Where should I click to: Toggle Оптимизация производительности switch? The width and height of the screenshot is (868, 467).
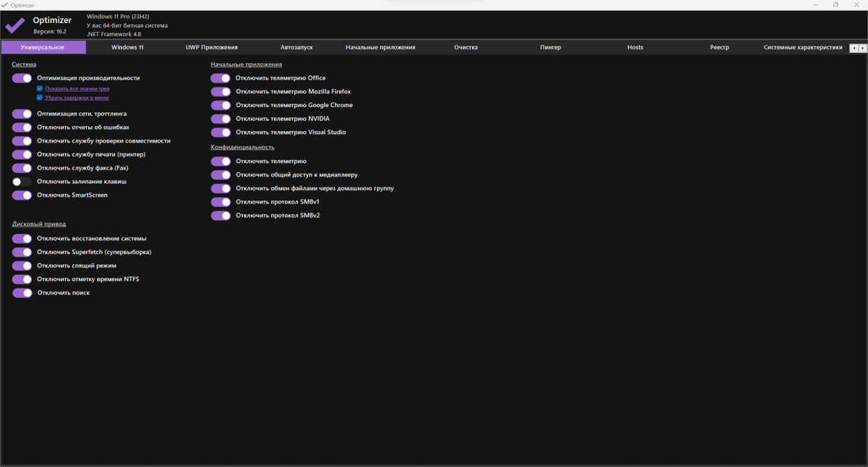point(22,78)
